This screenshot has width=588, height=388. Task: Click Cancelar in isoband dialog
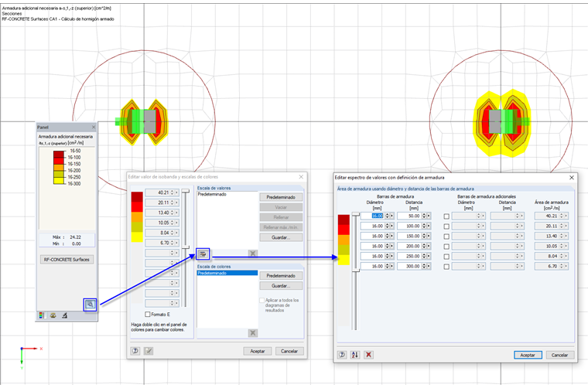click(x=289, y=352)
